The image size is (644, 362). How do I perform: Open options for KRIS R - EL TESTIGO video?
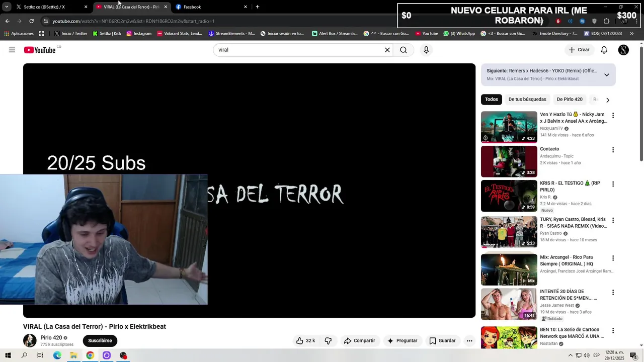[613, 184]
